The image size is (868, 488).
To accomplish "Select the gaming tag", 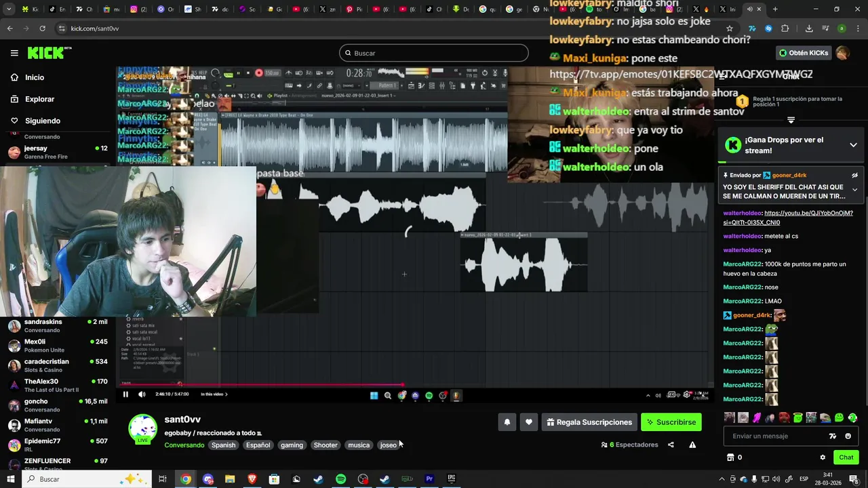I will pos(292,445).
